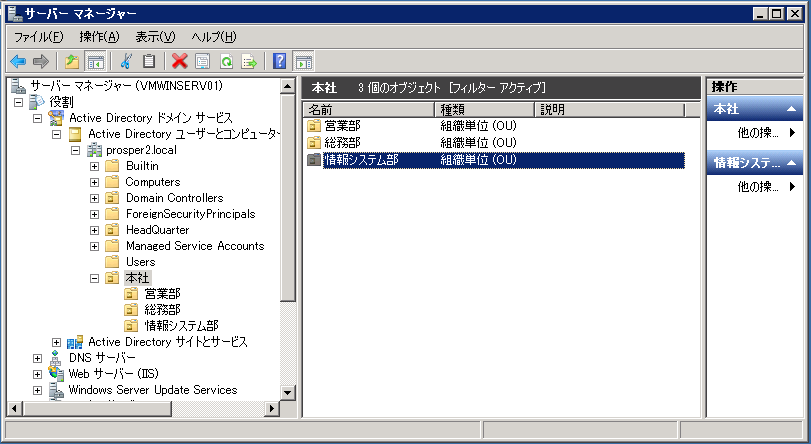811x444 pixels.
Task: Open the 表示(V) menu
Action: click(155, 37)
